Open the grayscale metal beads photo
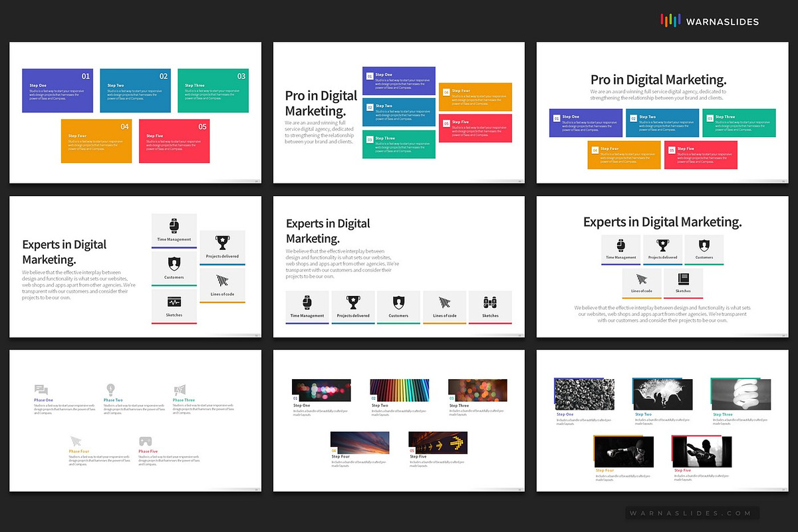Screen dimensions: 798x532 585,394
